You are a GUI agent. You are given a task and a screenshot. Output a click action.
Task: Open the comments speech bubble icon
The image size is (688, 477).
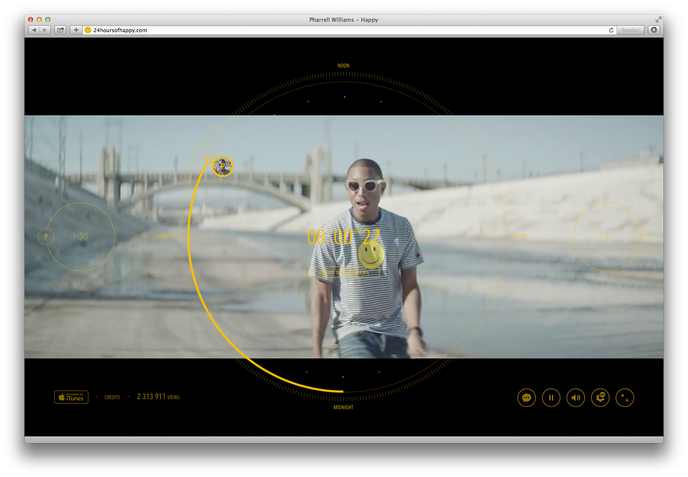click(x=527, y=398)
